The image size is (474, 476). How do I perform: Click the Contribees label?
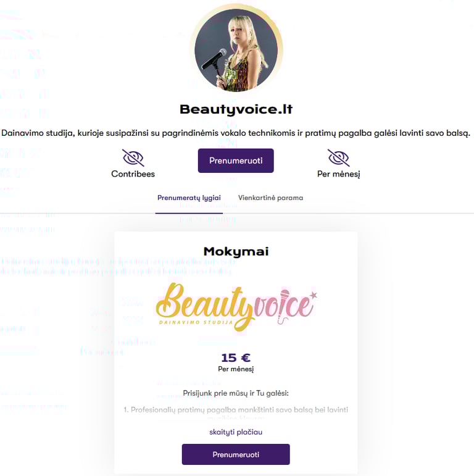pos(133,174)
